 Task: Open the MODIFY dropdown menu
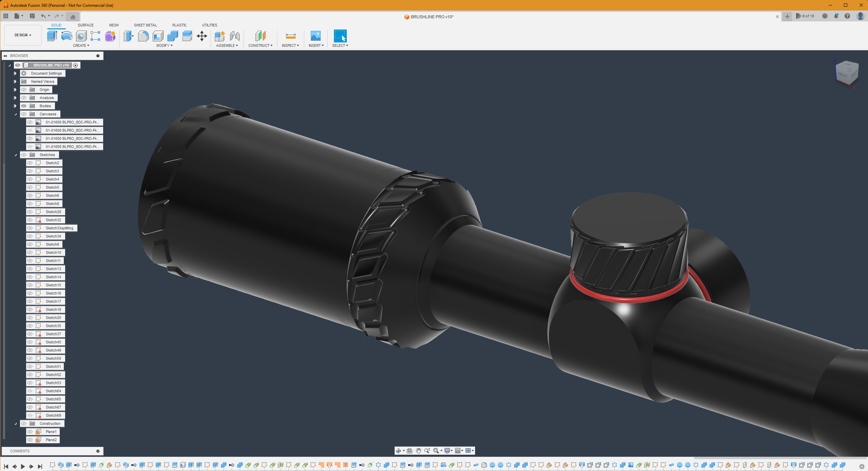tap(164, 45)
